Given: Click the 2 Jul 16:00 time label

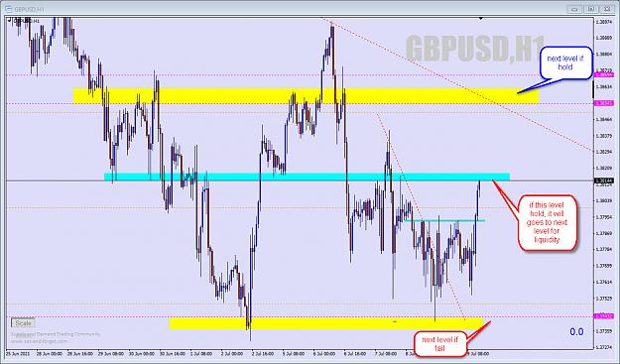Looking at the screenshot, I should click(x=263, y=353).
